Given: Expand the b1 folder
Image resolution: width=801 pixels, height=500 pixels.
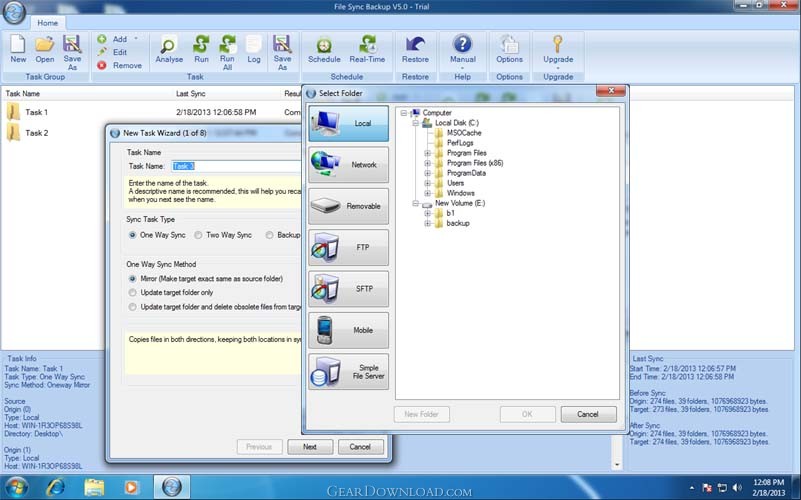Looking at the screenshot, I should (x=428, y=213).
